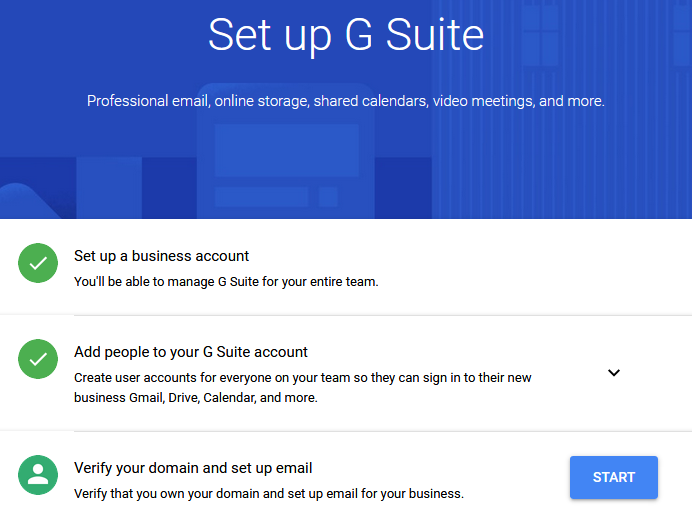Expand the Add people to your G Suite section
Screen dimensions: 692x521
point(614,373)
